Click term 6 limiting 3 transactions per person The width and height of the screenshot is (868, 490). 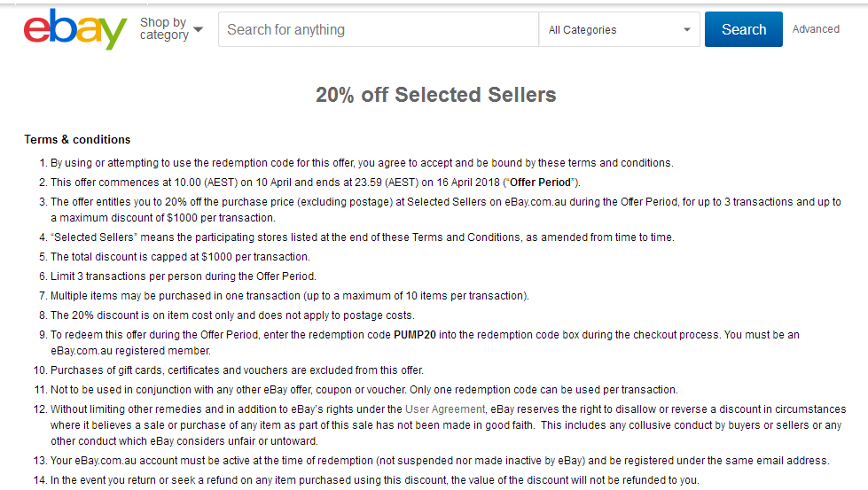[x=184, y=276]
